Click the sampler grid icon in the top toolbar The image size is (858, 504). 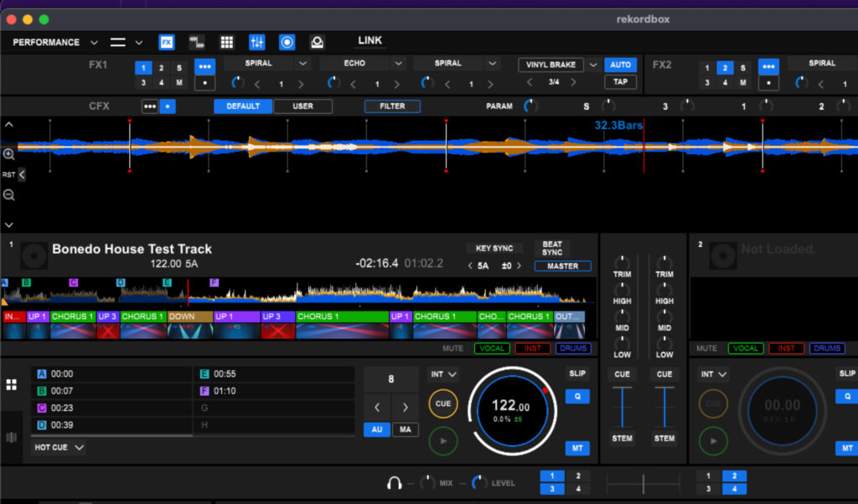[226, 42]
